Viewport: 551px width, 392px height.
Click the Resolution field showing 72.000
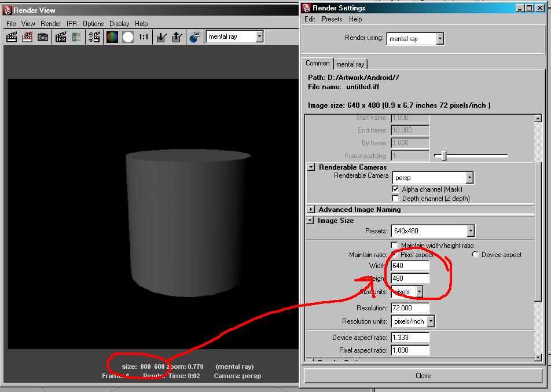[x=410, y=308]
